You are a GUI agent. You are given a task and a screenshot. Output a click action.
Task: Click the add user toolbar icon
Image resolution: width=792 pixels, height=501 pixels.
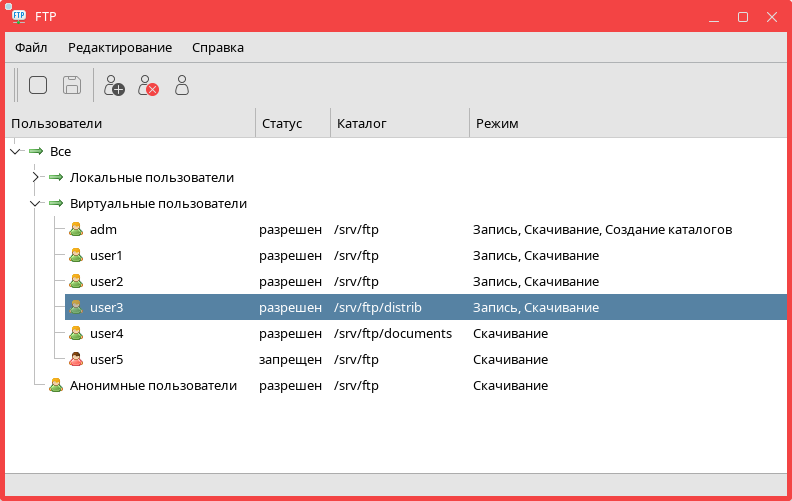coord(114,85)
